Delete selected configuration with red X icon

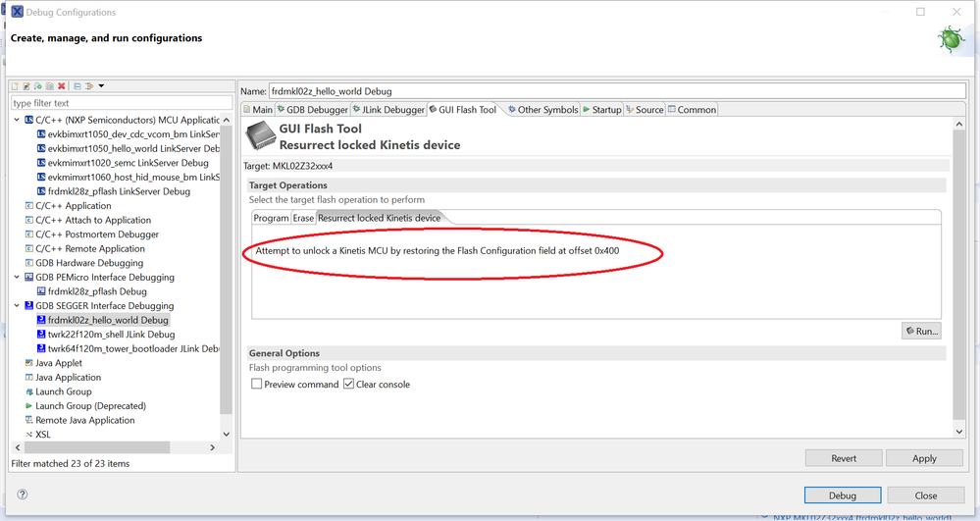(61, 86)
